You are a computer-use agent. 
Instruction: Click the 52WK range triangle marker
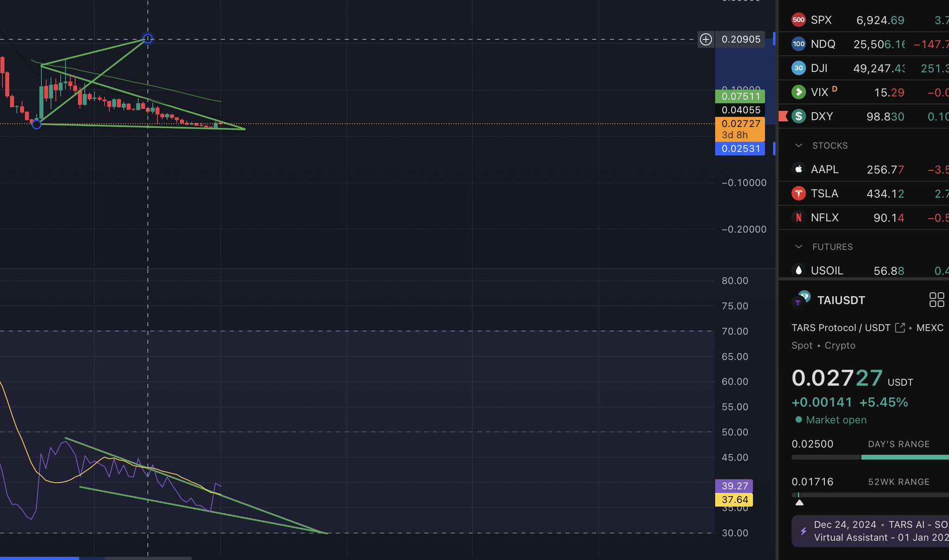[799, 503]
